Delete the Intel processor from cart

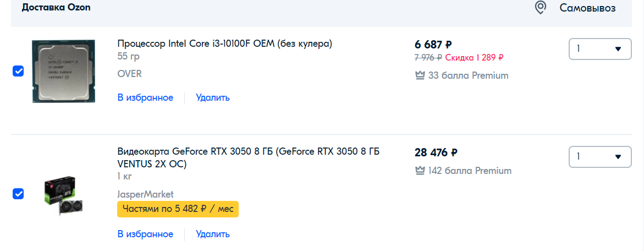click(x=213, y=97)
